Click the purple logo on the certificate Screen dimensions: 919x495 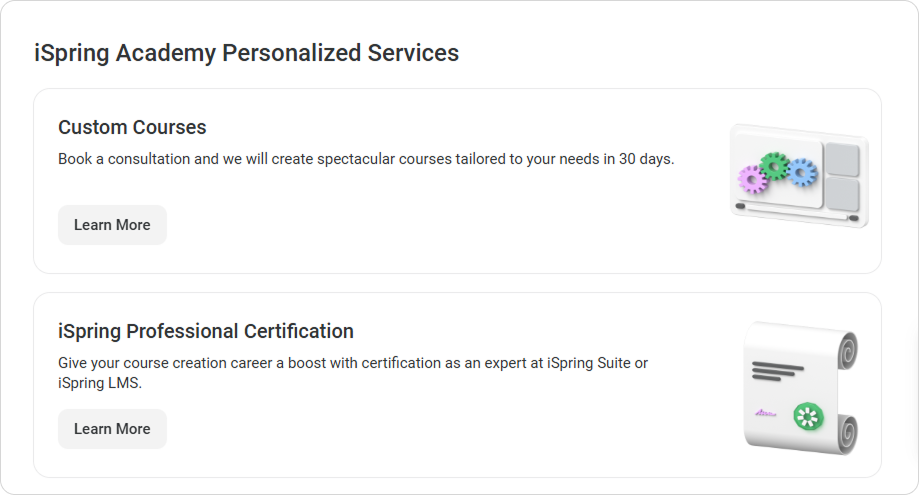coord(766,413)
